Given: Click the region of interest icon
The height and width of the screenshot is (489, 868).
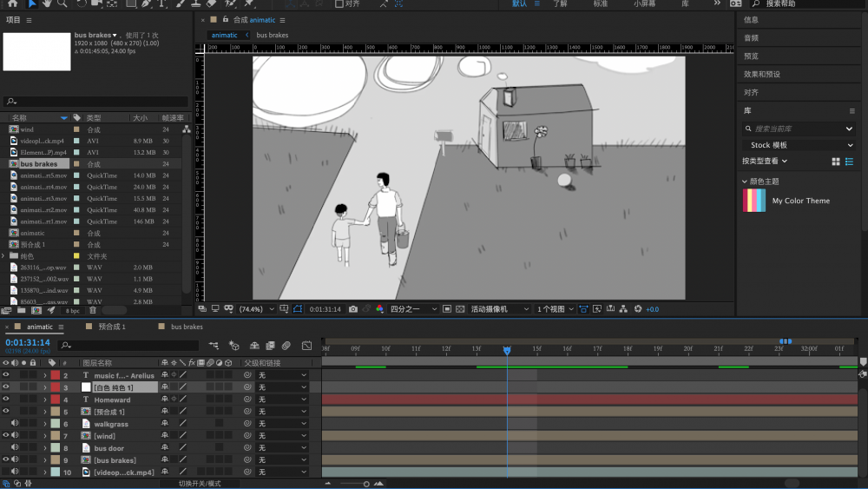Looking at the screenshot, I should [447, 309].
